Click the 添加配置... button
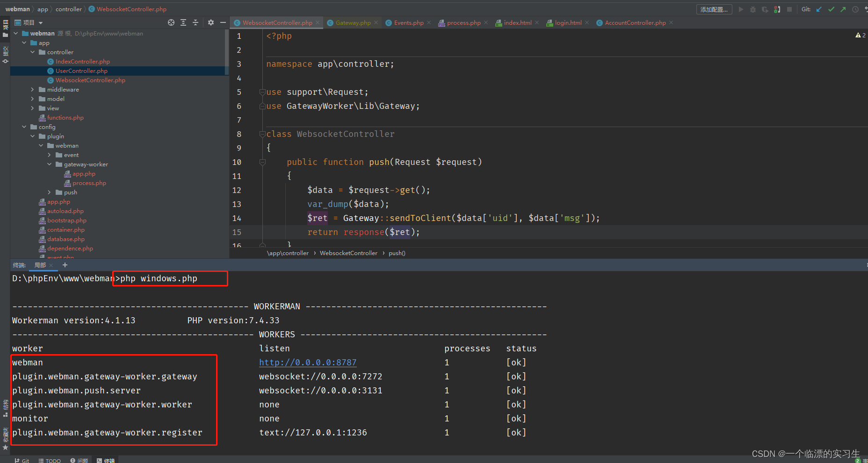Viewport: 868px width, 463px height. coord(714,9)
